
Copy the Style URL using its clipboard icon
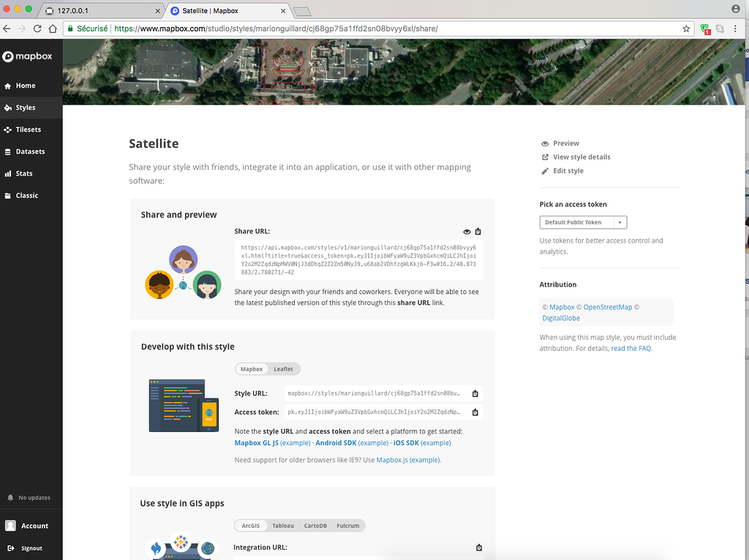tap(475, 393)
